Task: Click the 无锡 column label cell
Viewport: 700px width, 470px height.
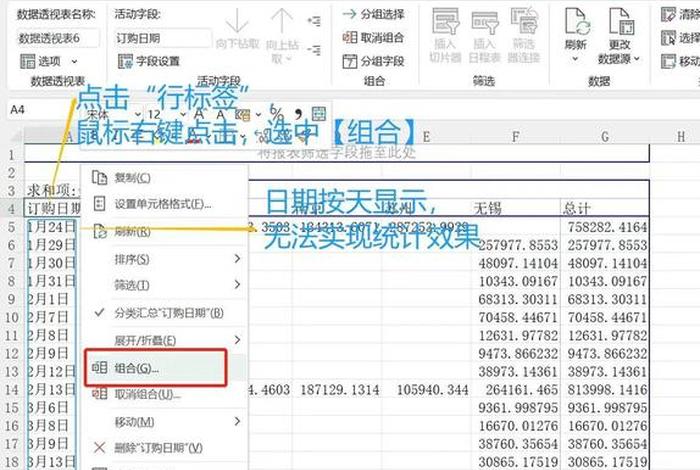Action: point(516,208)
